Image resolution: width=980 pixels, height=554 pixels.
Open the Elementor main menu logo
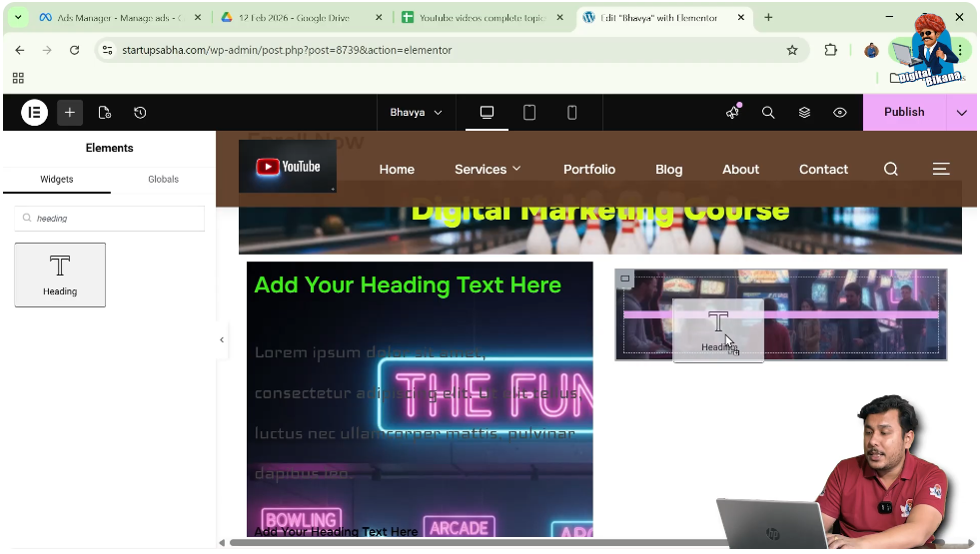(34, 113)
